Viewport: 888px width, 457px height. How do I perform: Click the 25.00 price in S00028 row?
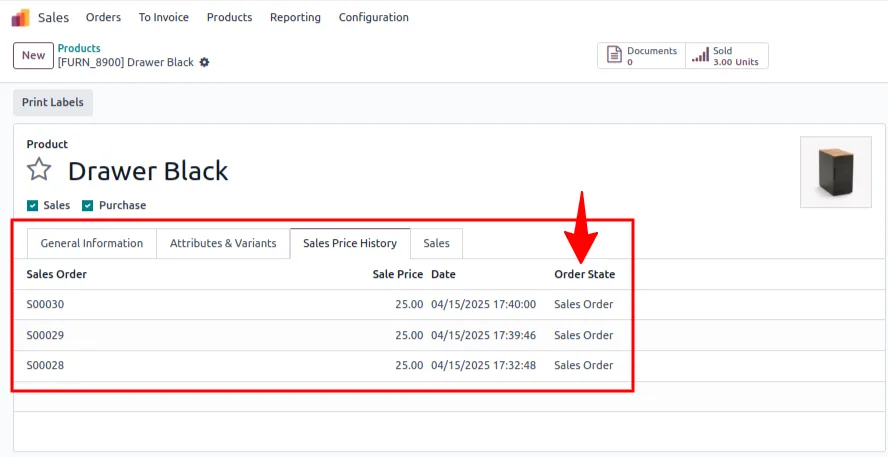click(409, 366)
